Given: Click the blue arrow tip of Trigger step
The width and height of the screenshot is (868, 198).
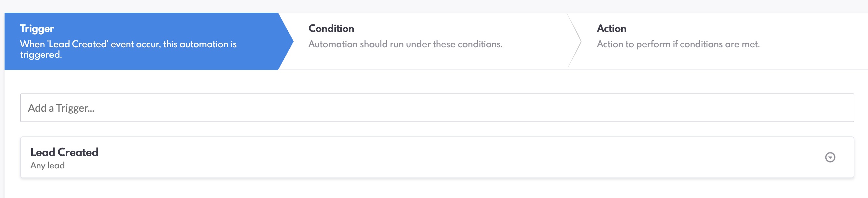Looking at the screenshot, I should click(287, 41).
